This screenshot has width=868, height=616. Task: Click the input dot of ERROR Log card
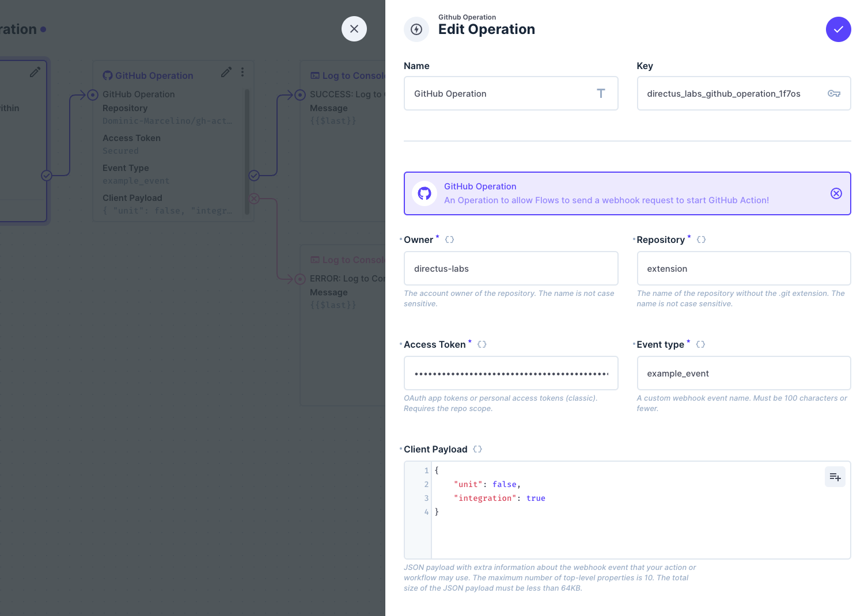(300, 279)
